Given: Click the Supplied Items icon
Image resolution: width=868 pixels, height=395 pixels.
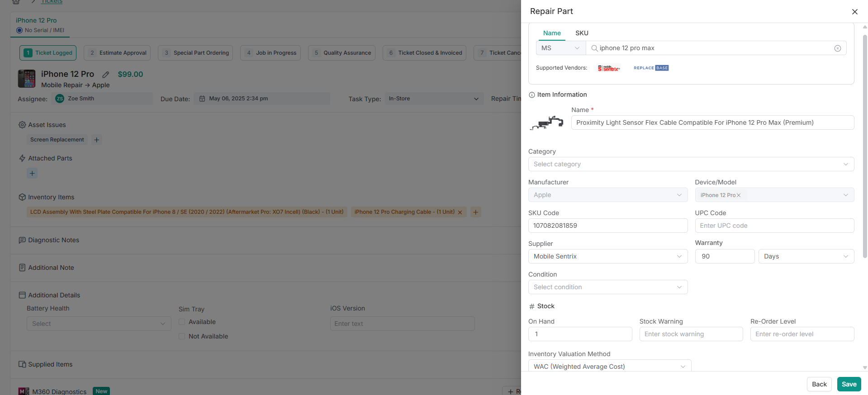Looking at the screenshot, I should (x=22, y=364).
